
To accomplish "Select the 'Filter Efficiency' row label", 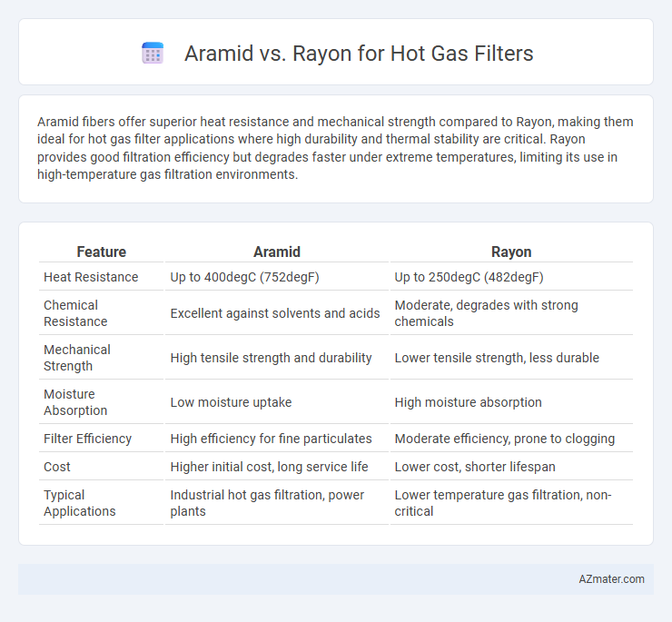I will click(87, 439).
